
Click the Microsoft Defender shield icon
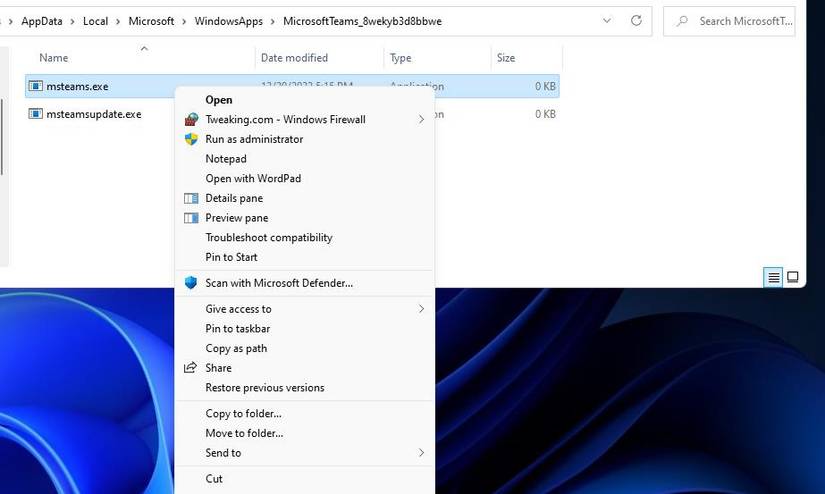(191, 283)
